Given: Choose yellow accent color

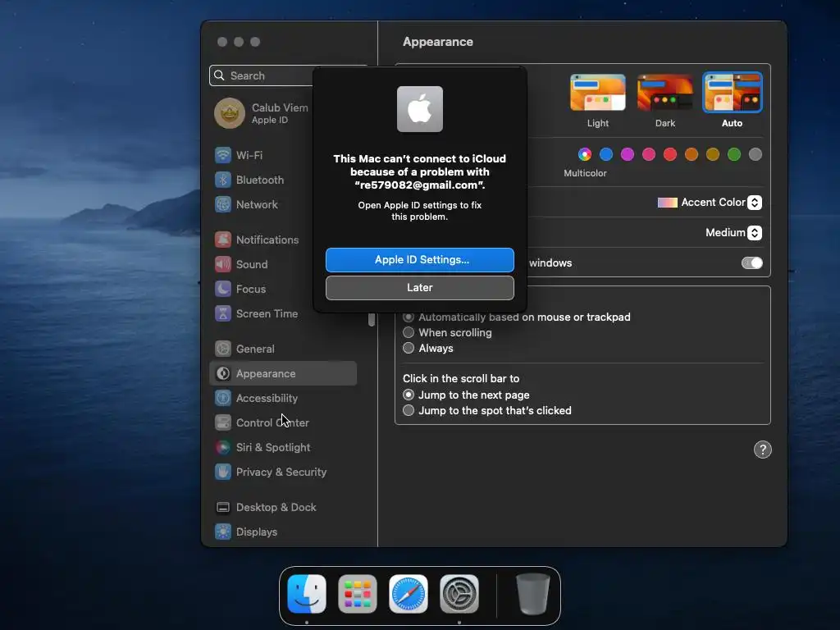Looking at the screenshot, I should [713, 155].
